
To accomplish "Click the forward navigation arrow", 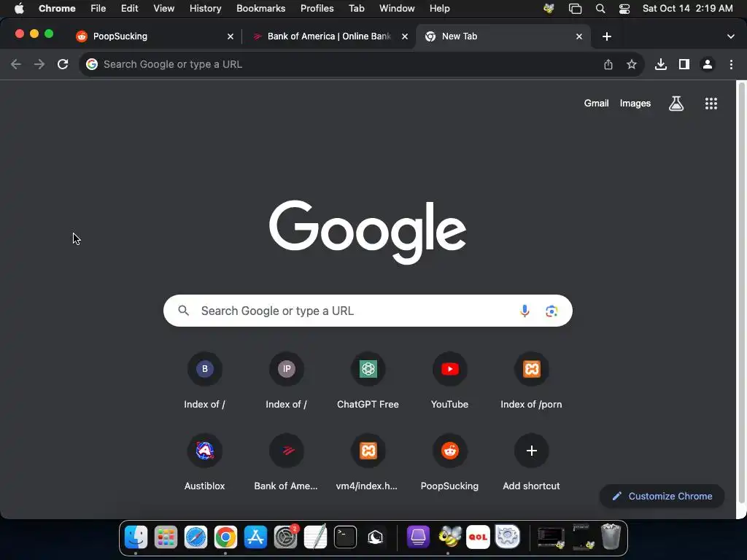I will coord(39,64).
